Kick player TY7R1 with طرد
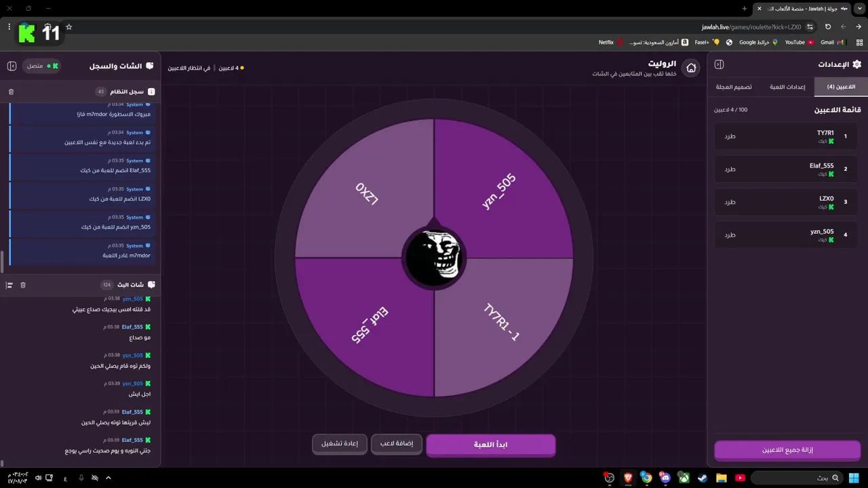868x488 pixels. click(730, 136)
